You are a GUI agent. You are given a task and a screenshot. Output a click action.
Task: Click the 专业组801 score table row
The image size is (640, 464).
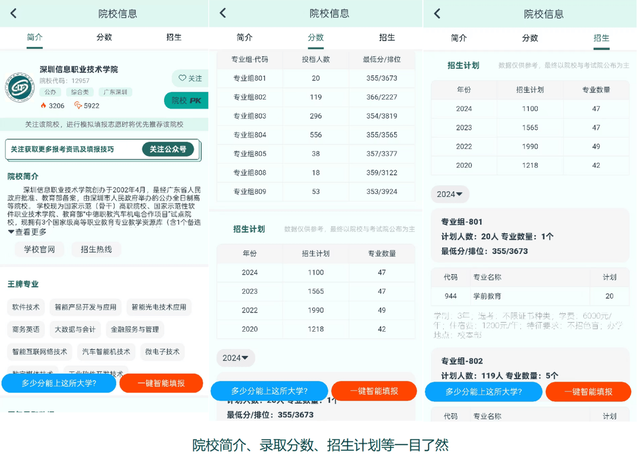point(316,78)
